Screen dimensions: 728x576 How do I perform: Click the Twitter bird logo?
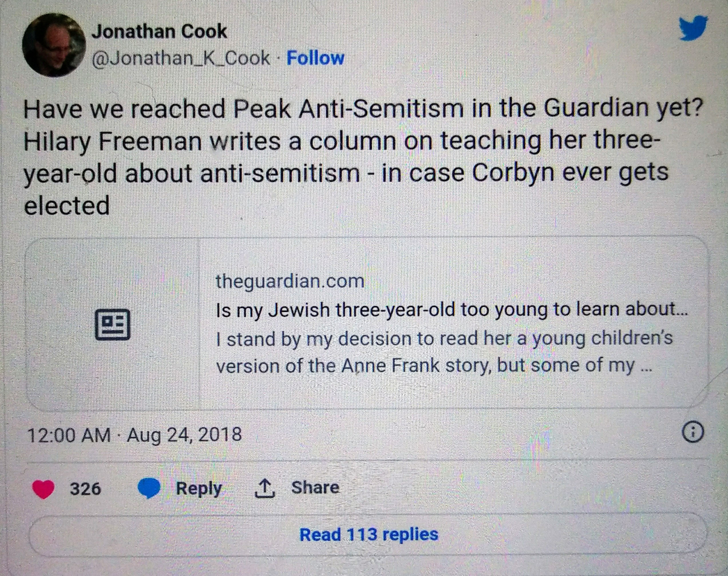(693, 28)
